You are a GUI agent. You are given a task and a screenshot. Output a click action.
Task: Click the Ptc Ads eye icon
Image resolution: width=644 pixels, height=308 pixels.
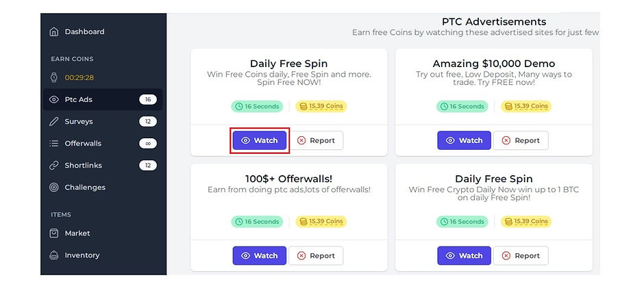54,99
